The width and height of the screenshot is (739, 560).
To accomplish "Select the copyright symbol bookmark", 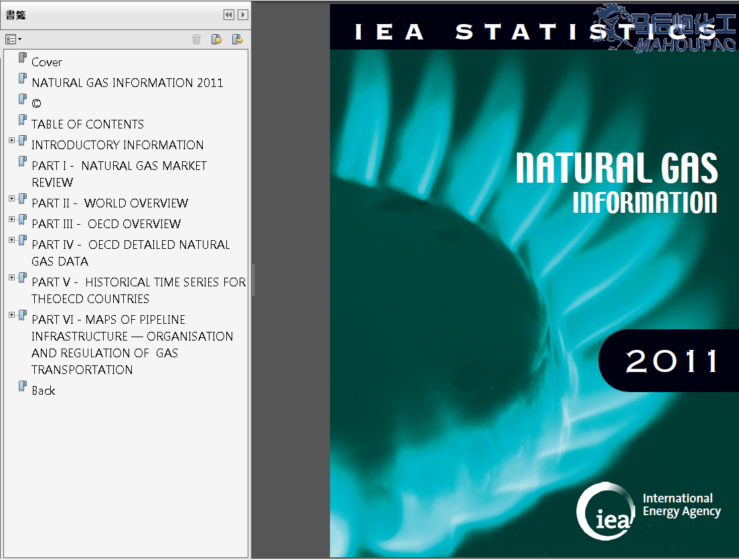I will click(x=36, y=104).
